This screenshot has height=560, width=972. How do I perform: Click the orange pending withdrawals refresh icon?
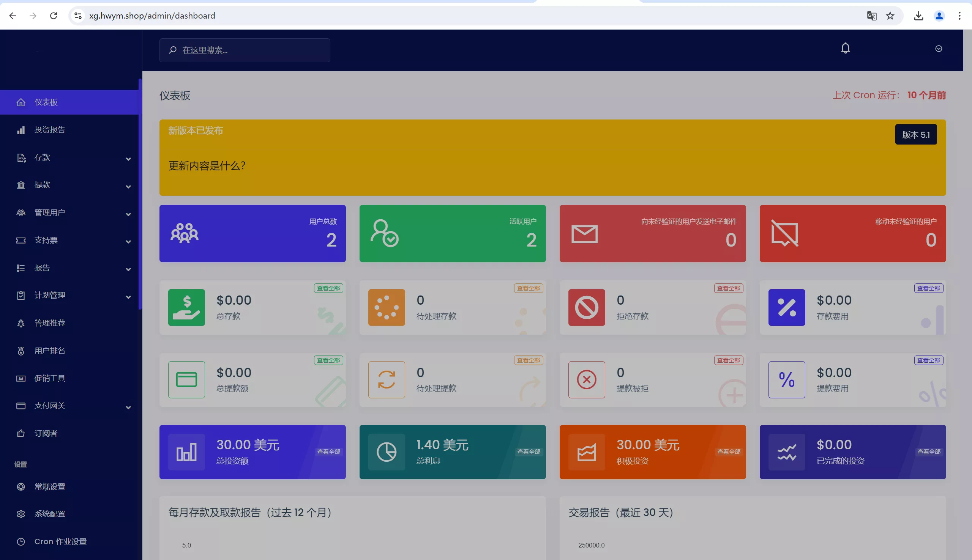(x=387, y=380)
